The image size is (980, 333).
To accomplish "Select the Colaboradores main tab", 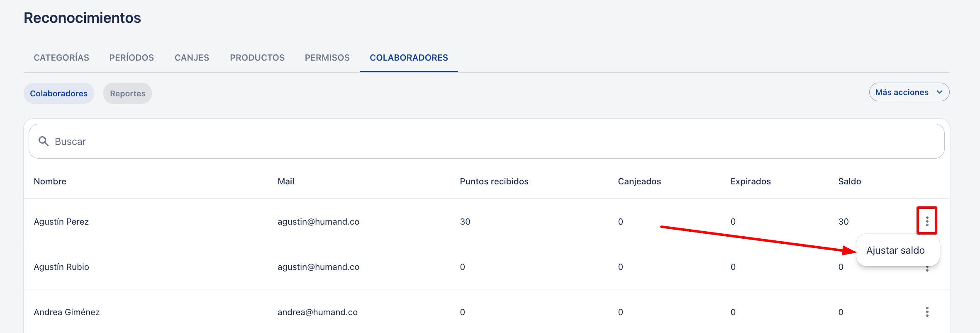I will 409,58.
